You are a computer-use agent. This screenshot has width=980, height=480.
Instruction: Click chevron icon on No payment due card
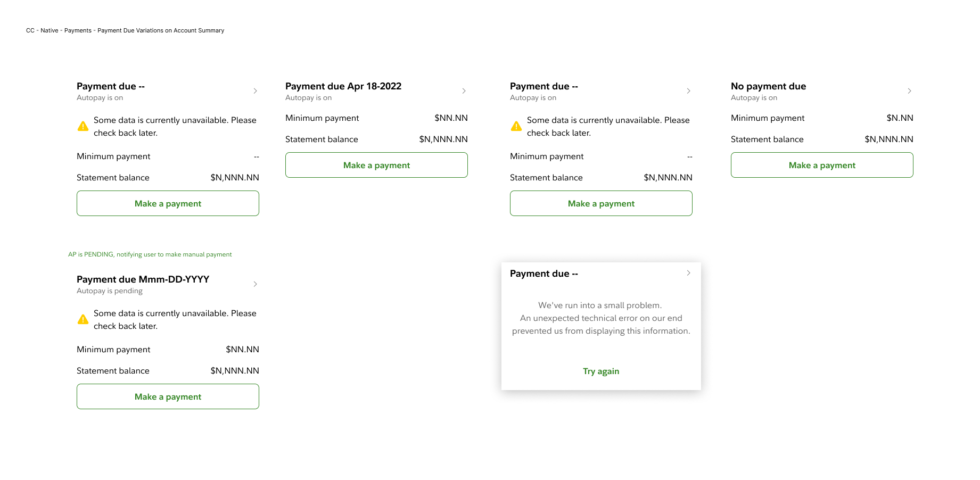tap(909, 90)
